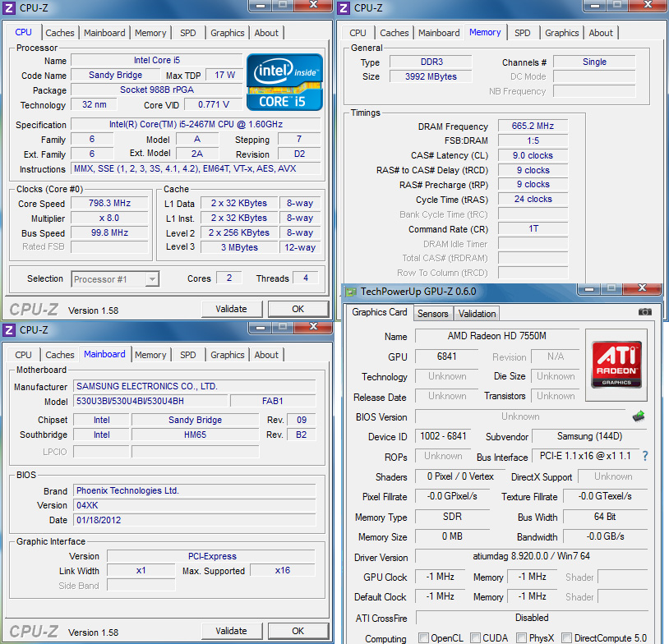Image resolution: width=669 pixels, height=644 pixels.
Task: Switch to the Sensors tab in GPU-Z
Action: [433, 313]
